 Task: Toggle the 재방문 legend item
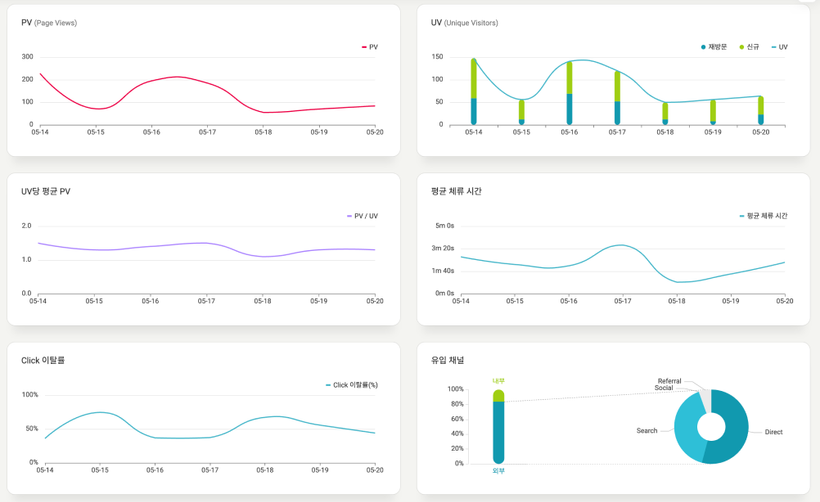pyautogui.click(x=714, y=47)
